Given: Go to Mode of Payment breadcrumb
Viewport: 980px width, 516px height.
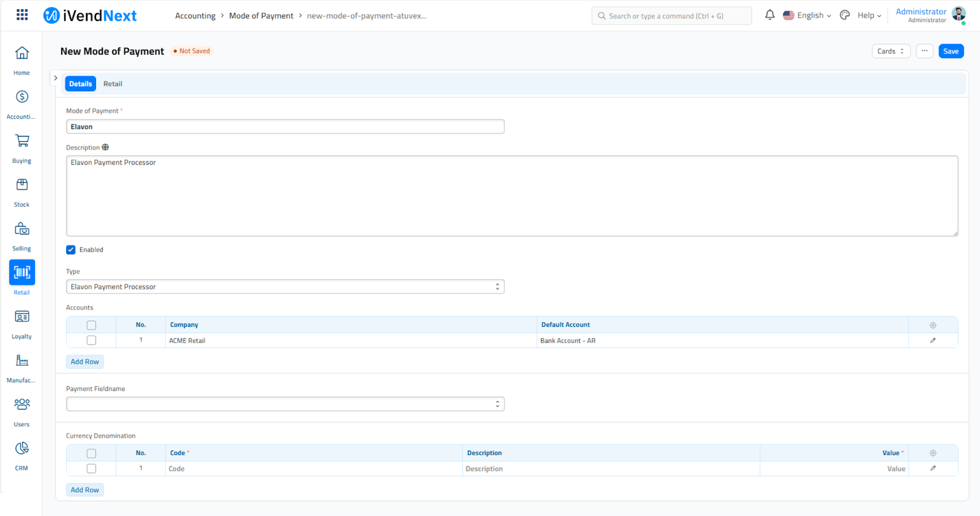Looking at the screenshot, I should click(261, 16).
